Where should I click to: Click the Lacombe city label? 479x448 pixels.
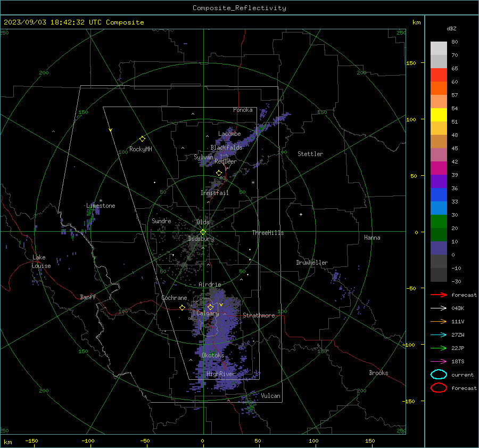pyautogui.click(x=229, y=134)
